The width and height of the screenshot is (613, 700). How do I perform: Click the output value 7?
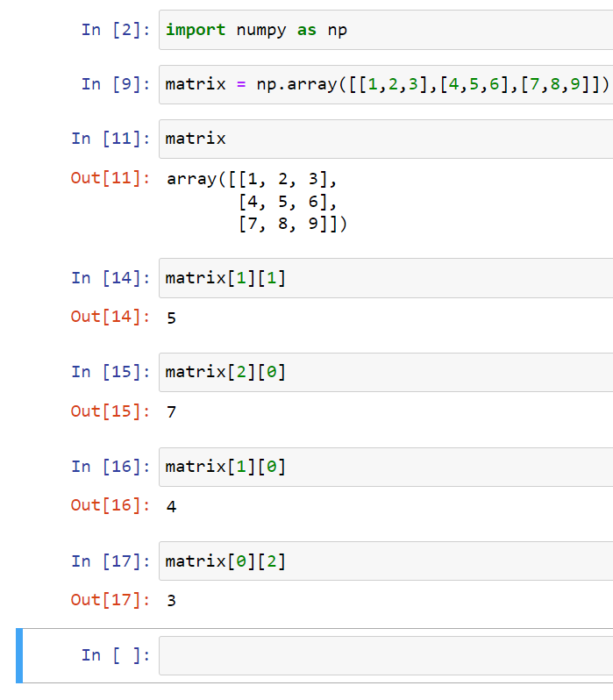(171, 412)
